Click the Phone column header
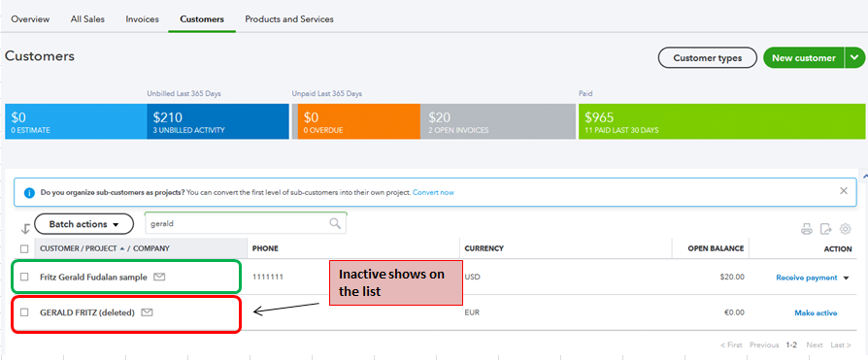 (265, 248)
